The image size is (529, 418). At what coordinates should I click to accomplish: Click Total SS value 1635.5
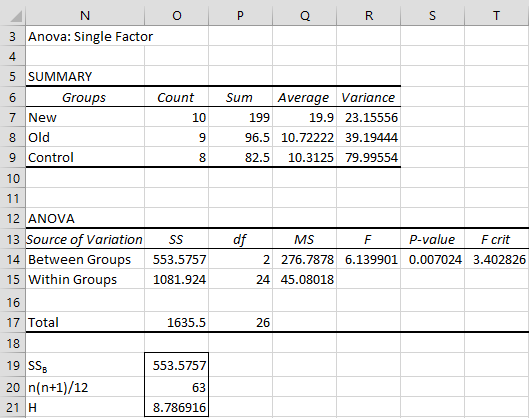[x=176, y=322]
